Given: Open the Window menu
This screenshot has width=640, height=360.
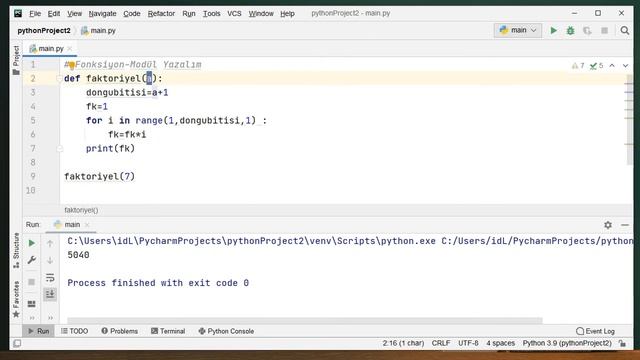Looking at the screenshot, I should point(261,13).
